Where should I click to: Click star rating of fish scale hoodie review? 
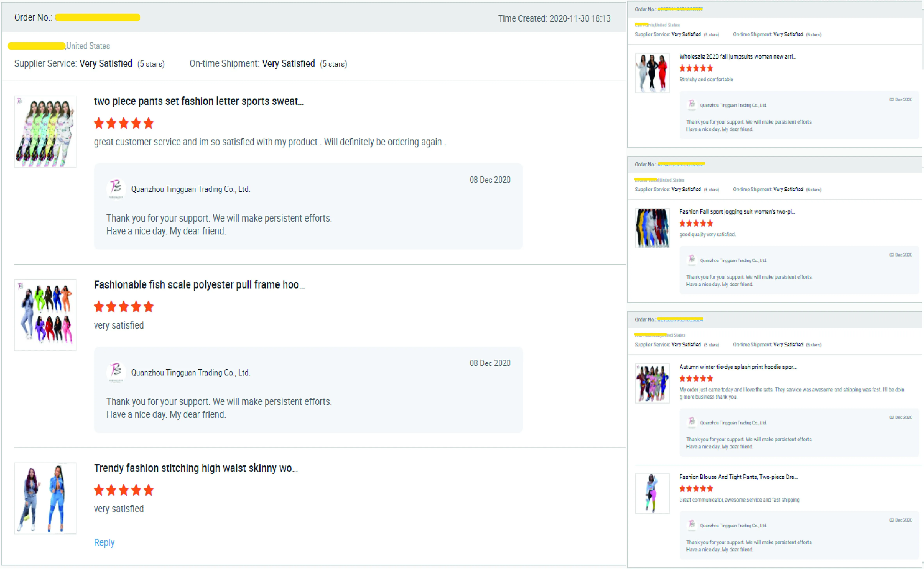coord(124,306)
